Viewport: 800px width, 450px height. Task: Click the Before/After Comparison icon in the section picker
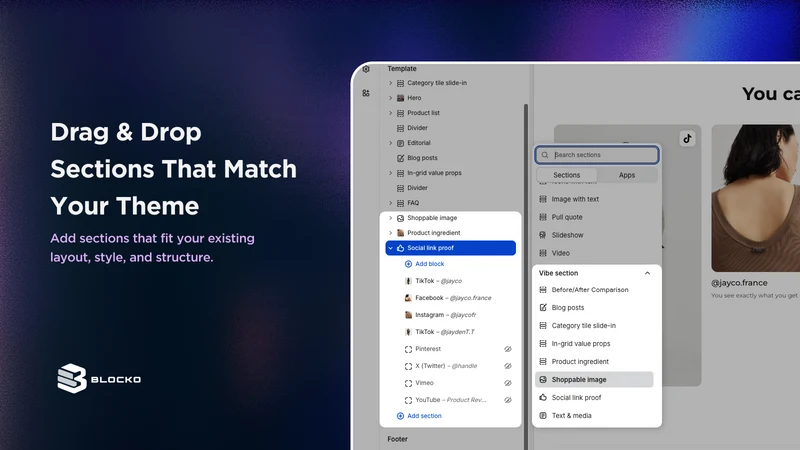point(543,290)
